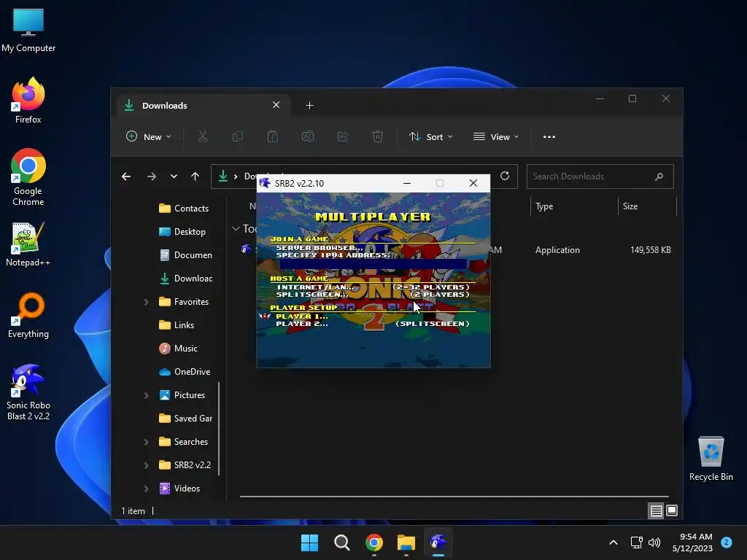
Task: Open Everything search desktop shortcut
Action: pyautogui.click(x=28, y=315)
